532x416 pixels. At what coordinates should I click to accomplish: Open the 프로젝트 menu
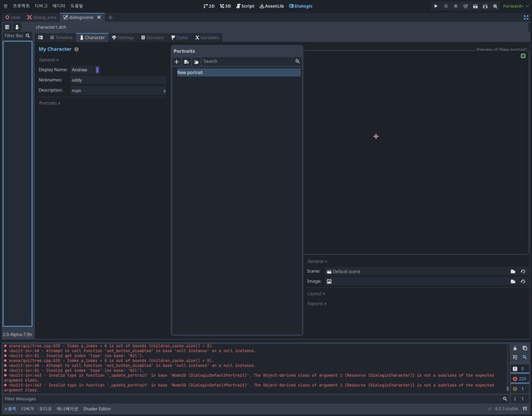tap(21, 6)
